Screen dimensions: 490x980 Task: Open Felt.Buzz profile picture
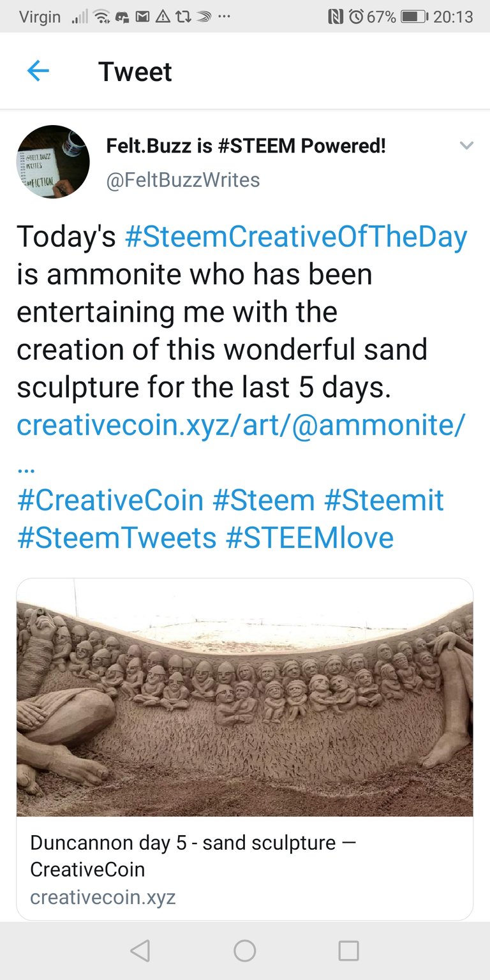click(x=53, y=161)
